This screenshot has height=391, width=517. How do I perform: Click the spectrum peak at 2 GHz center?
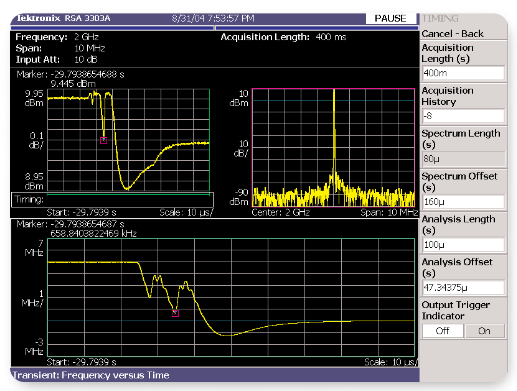[334, 91]
